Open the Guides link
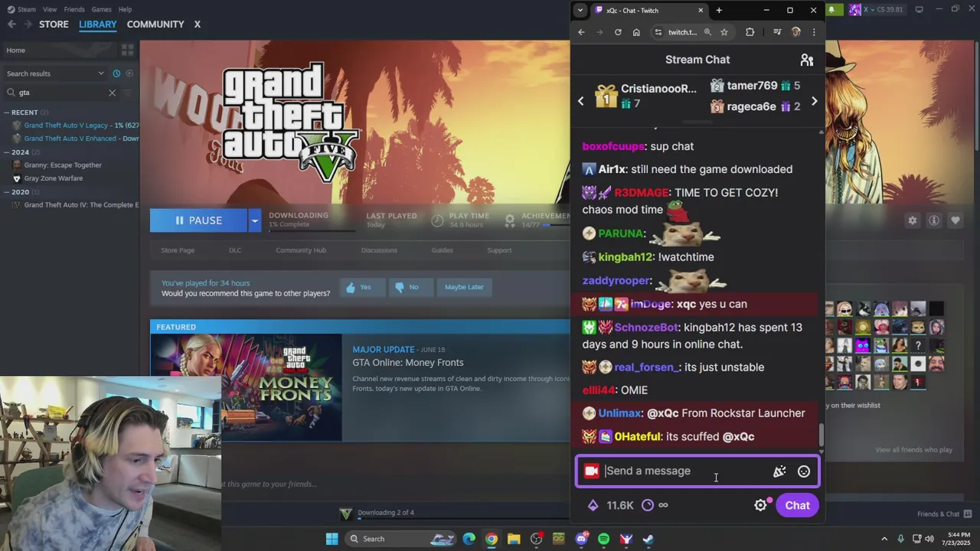The image size is (980, 551). 442,250
